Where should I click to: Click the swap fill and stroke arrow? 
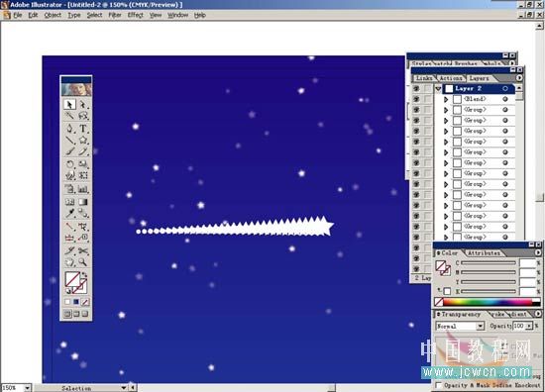84,275
